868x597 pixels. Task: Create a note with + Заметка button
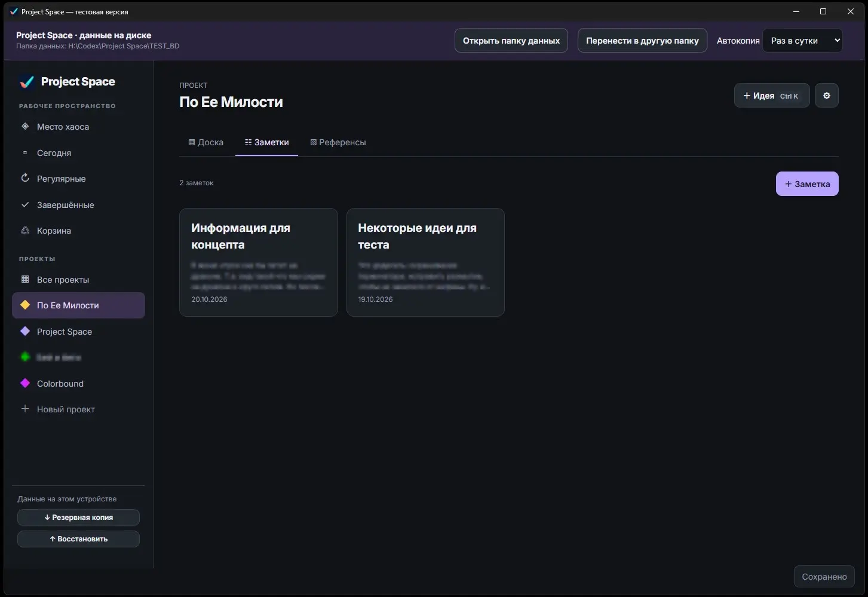[807, 184]
